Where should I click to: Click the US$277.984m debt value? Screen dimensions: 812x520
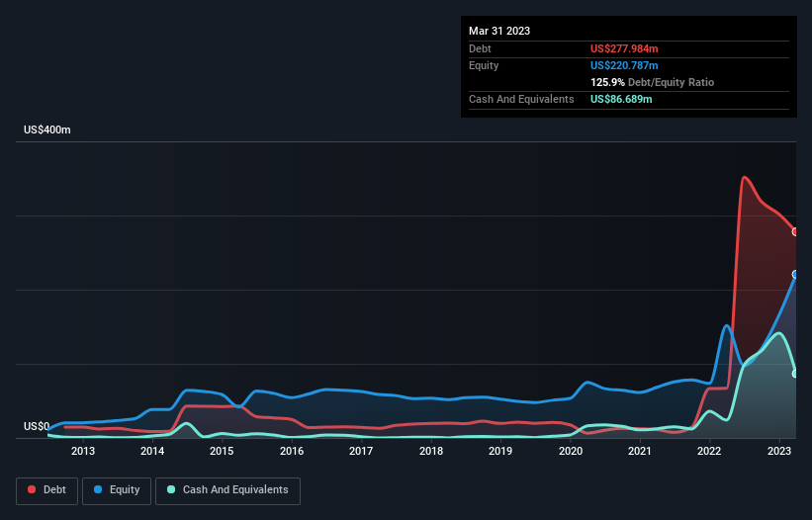pos(624,48)
